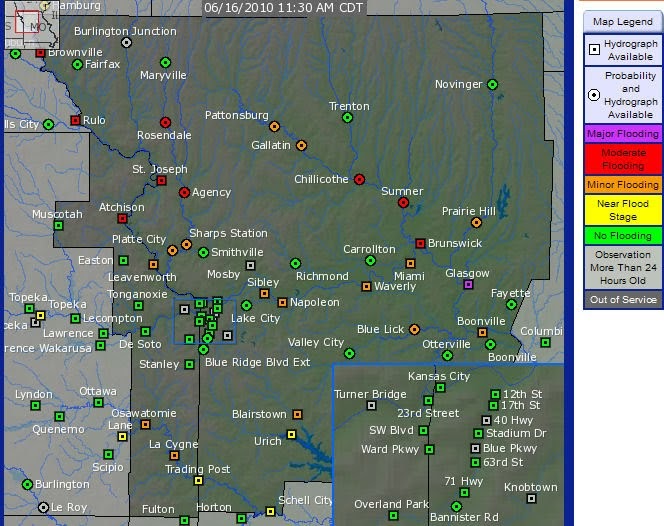The width and height of the screenshot is (664, 526).
Task: Click the Major Flooding purple legend swatch
Action: [623, 134]
